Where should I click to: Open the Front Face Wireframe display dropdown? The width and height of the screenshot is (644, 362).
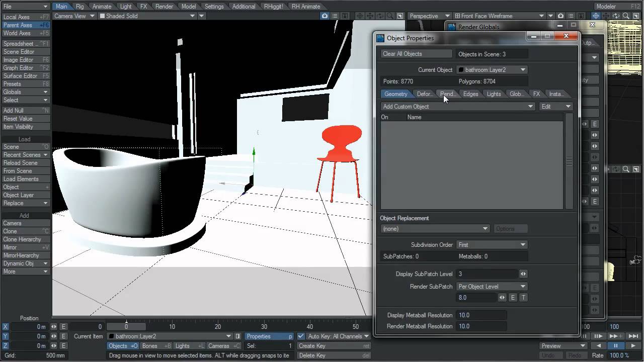pyautogui.click(x=500, y=16)
